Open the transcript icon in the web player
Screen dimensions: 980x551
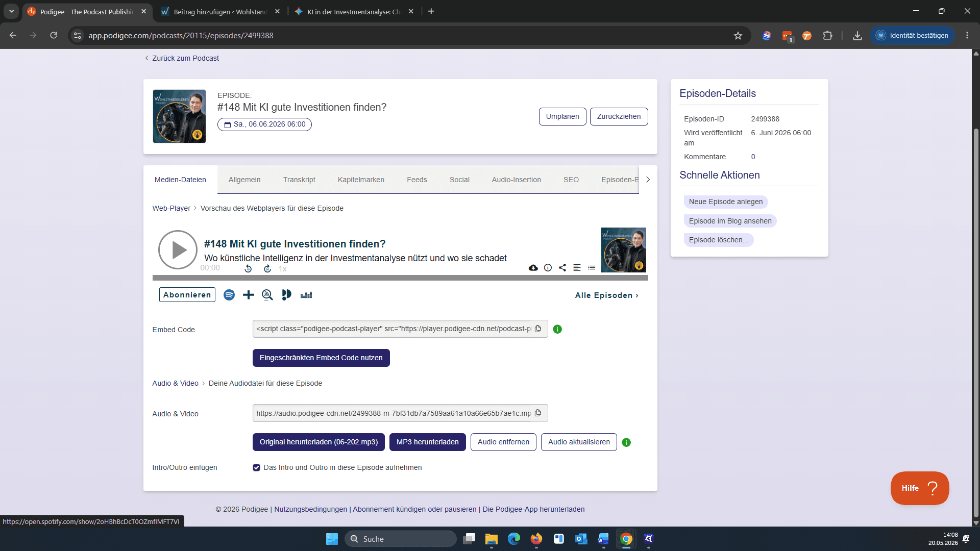(x=577, y=267)
